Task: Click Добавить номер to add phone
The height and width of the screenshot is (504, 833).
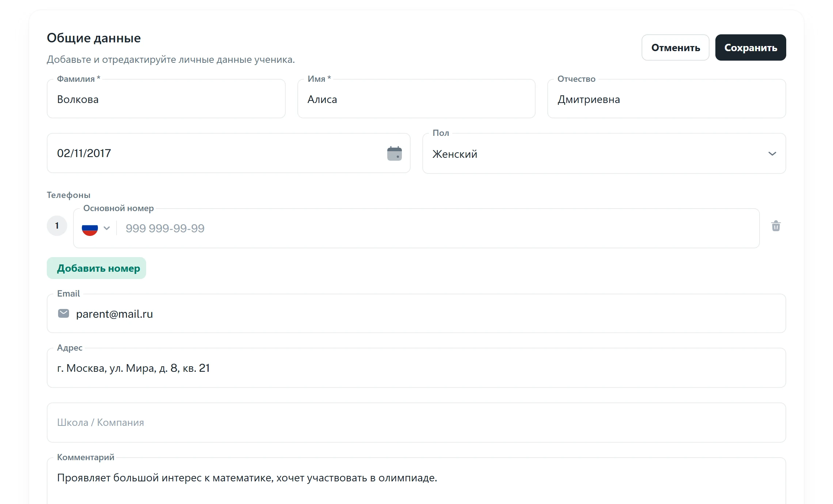Action: (x=96, y=268)
